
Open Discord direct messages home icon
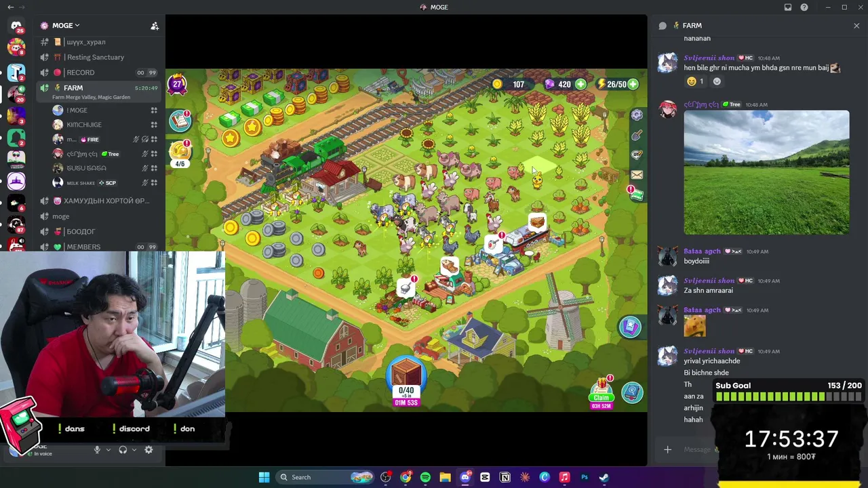pyautogui.click(x=16, y=26)
